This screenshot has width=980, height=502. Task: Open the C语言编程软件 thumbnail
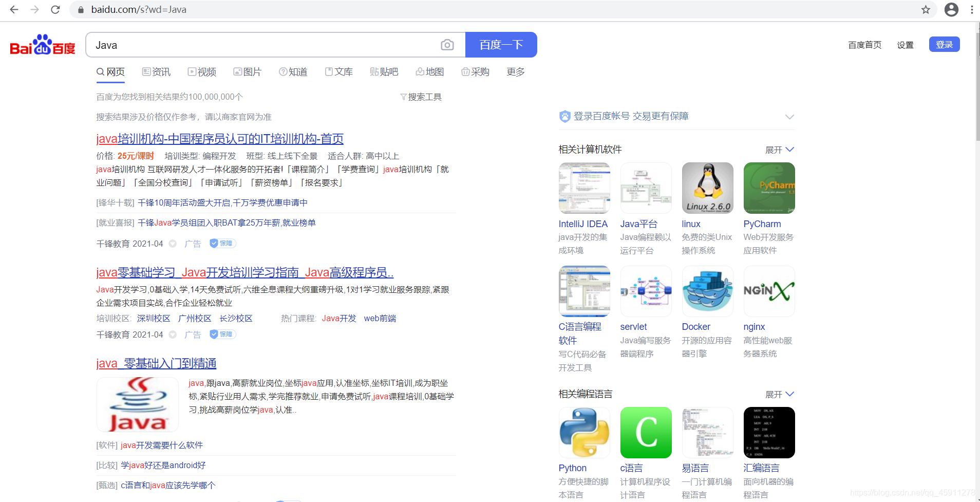click(x=585, y=291)
